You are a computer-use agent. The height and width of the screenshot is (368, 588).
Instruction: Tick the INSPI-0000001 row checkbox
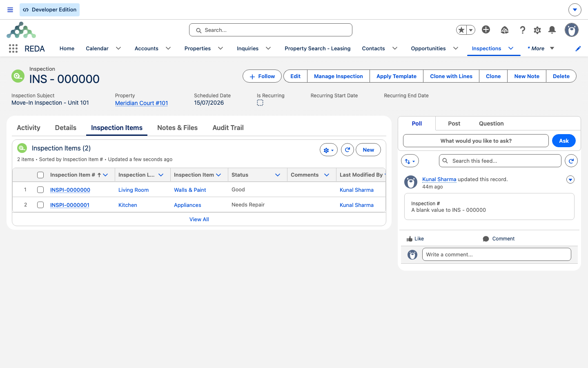(40, 205)
